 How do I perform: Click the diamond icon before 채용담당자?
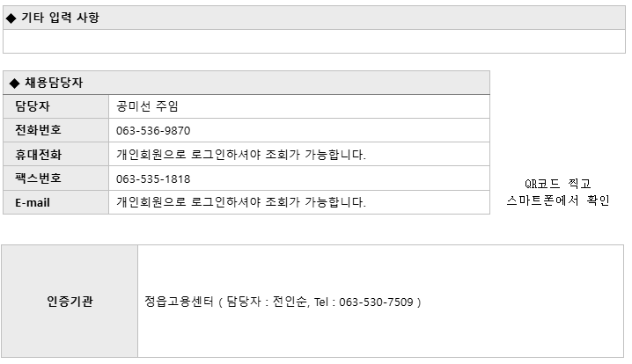click(x=14, y=84)
